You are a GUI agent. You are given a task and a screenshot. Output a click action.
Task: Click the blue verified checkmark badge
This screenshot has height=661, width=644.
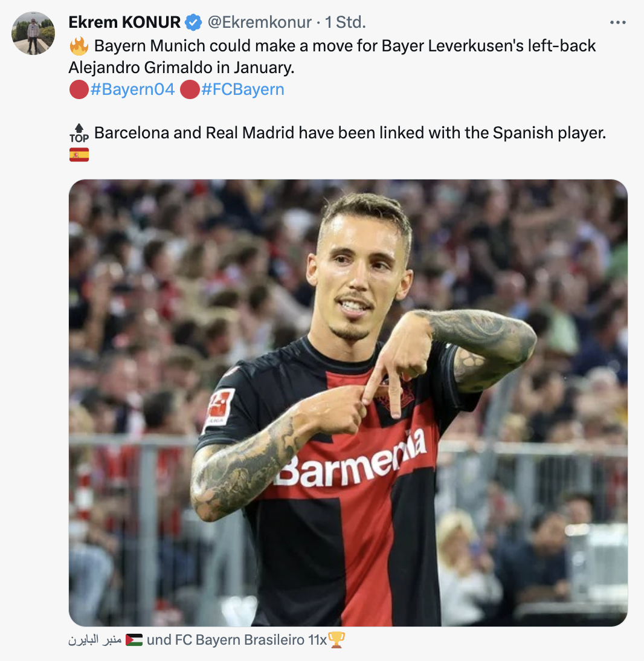point(193,22)
